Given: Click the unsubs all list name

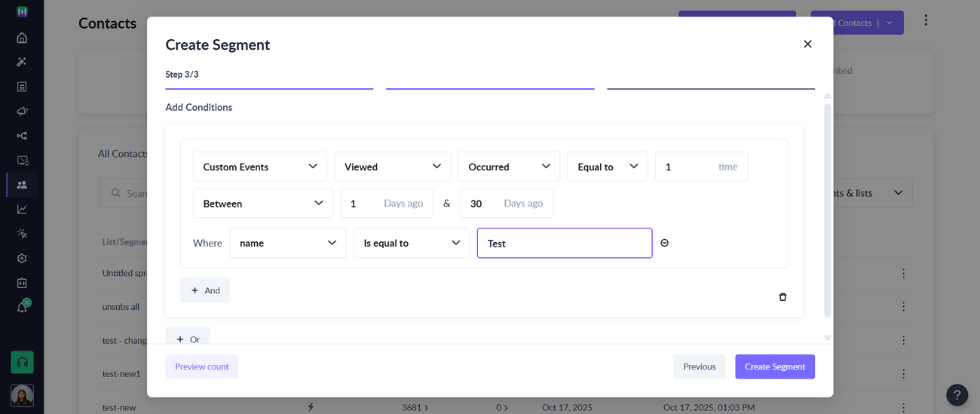Looking at the screenshot, I should pos(121,307).
